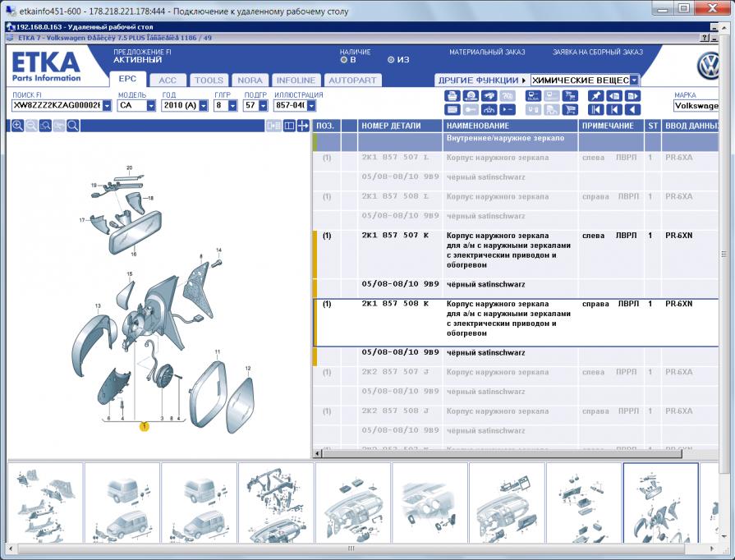735x560 pixels.
Task: Click the parts table horizontal scrollbar
Action: tap(502, 453)
